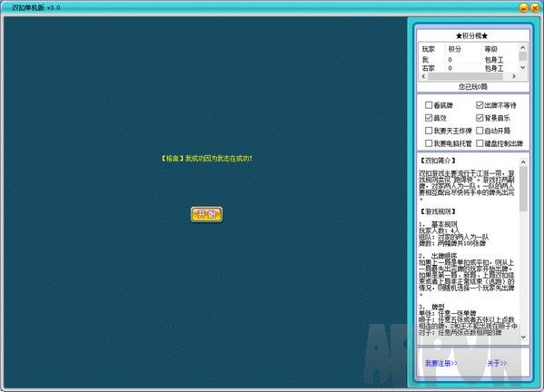Tick the 我要天王炸弹 checkbox
This screenshot has height=392, width=544.
click(x=429, y=131)
